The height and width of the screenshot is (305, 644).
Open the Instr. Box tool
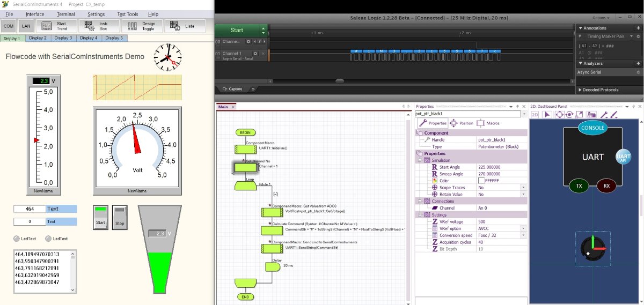(x=98, y=26)
